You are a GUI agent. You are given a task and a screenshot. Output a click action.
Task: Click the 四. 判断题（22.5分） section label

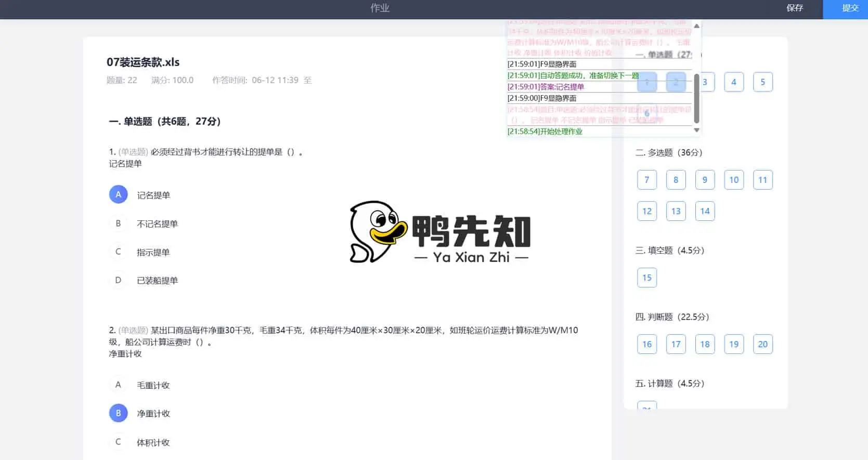[672, 317]
